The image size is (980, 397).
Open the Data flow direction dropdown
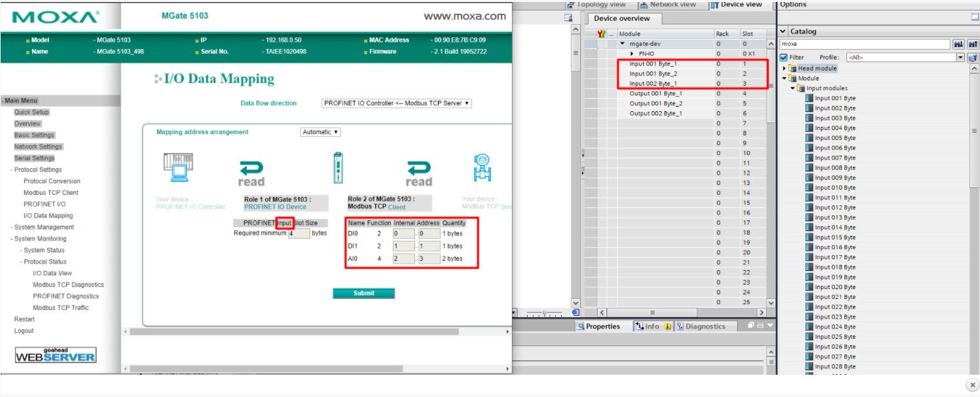coord(396,103)
